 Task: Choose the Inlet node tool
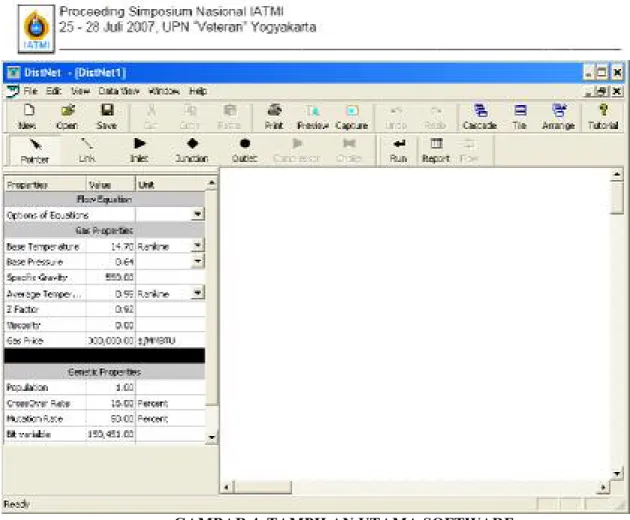(x=139, y=151)
